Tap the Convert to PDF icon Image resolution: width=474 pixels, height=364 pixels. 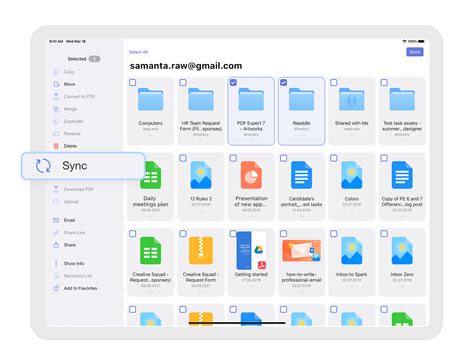56,96
